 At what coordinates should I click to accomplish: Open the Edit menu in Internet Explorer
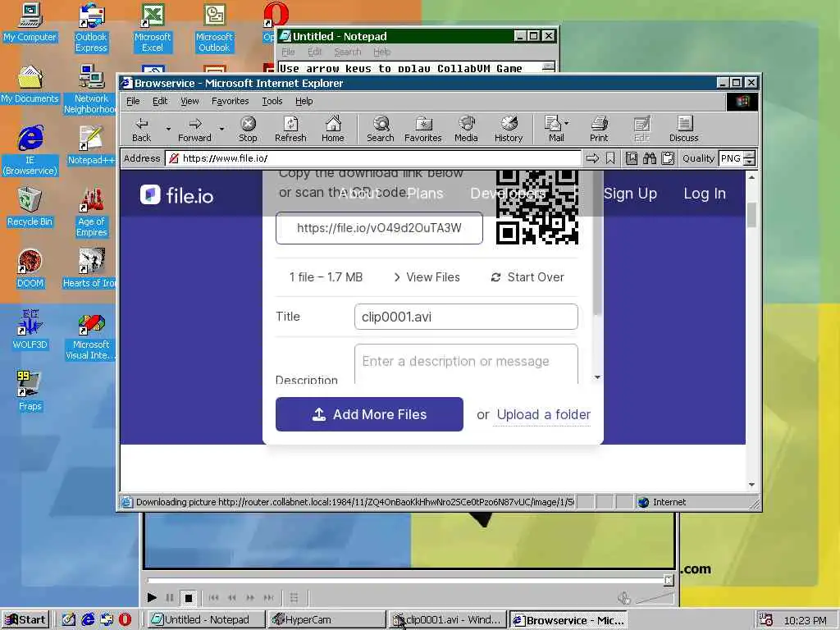click(160, 101)
